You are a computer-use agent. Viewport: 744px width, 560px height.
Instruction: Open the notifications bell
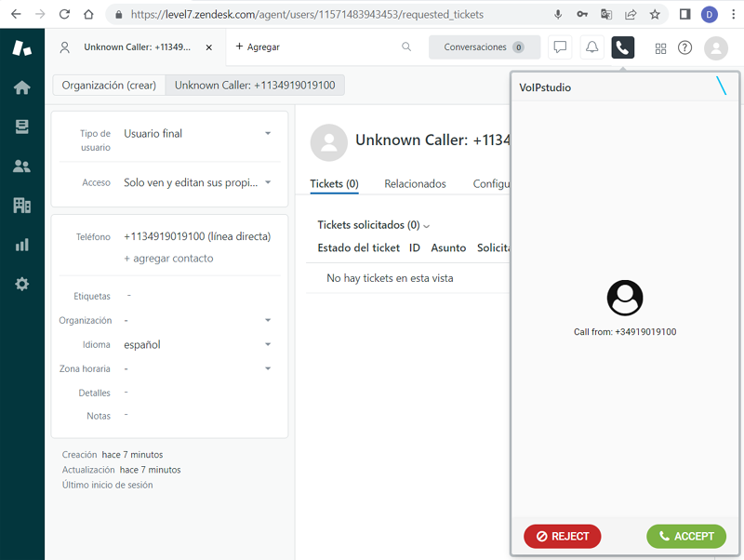(x=591, y=47)
